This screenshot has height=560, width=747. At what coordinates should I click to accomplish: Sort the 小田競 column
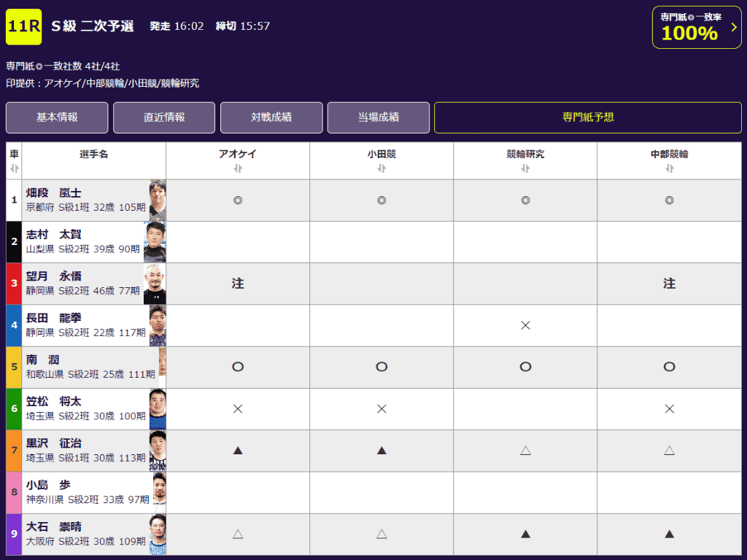[382, 168]
